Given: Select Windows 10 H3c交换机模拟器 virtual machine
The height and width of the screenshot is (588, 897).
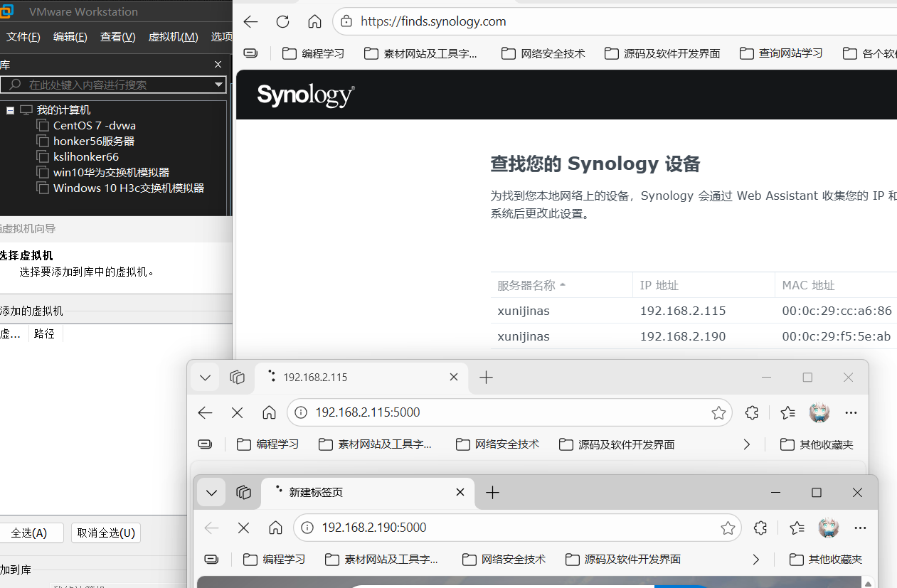Looking at the screenshot, I should [129, 188].
